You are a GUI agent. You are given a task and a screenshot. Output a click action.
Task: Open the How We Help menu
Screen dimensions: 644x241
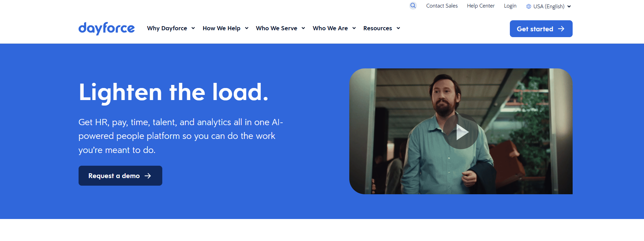[x=222, y=28]
